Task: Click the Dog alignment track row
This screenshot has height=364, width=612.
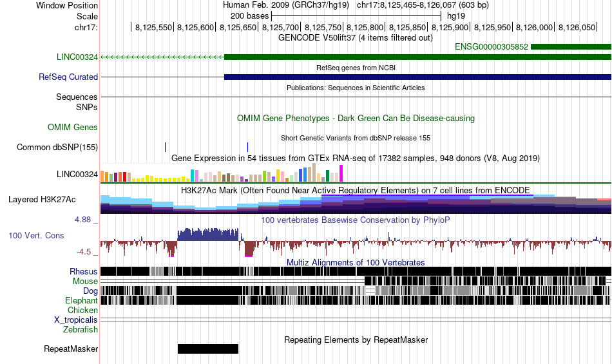Action: pyautogui.click(x=356, y=291)
